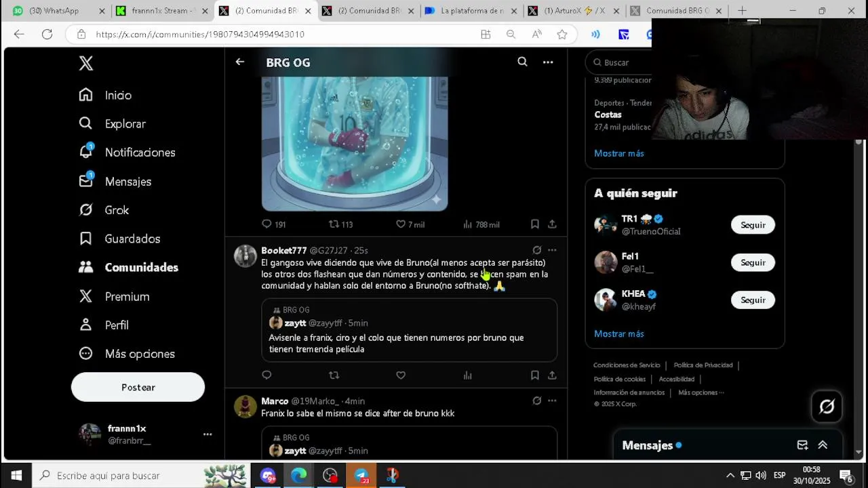Like Booket777's post
This screenshot has width=868, height=488.
[401, 375]
